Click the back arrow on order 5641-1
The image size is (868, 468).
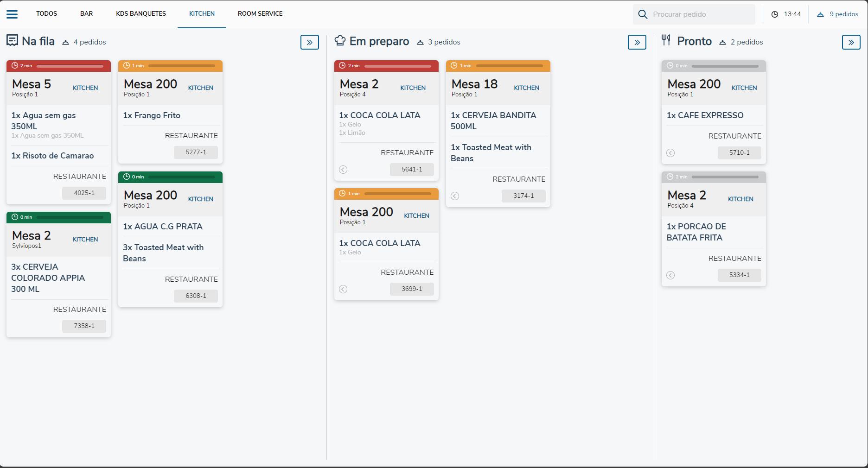tap(343, 170)
